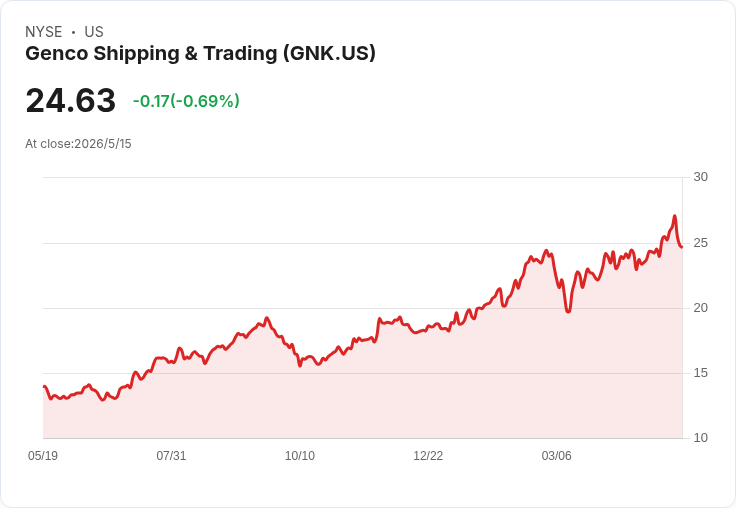Click the sharp dip below 20 after 03/06

[568, 311]
